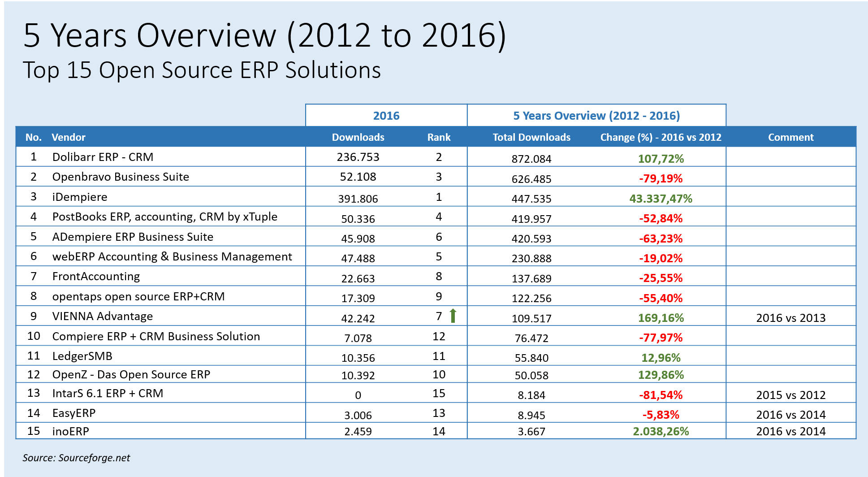
Task: Click EasyERP's '2016 vs 2014' comment
Action: 791,415
